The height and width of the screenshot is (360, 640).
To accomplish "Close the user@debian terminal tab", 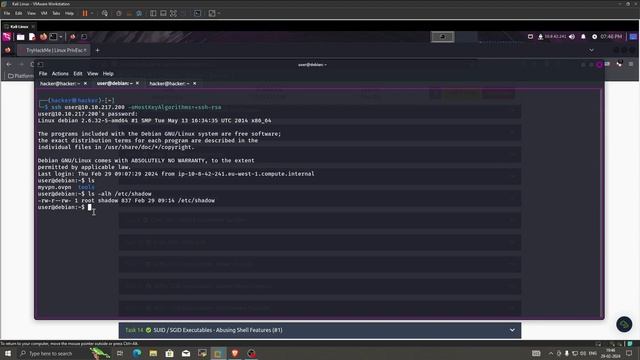I will [138, 83].
